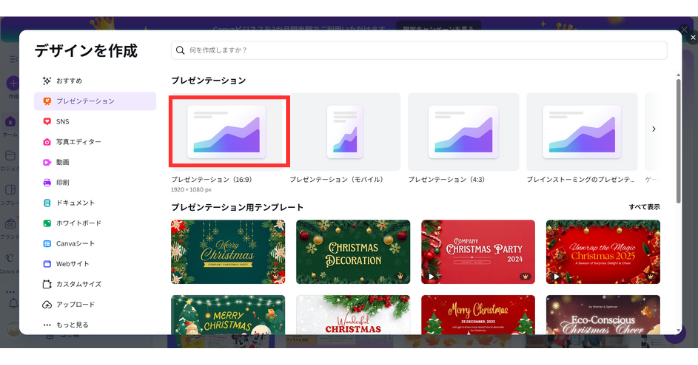Image resolution: width=698 pixels, height=365 pixels.
Task: Click the ドキュメント document icon
Action: pyautogui.click(x=47, y=203)
